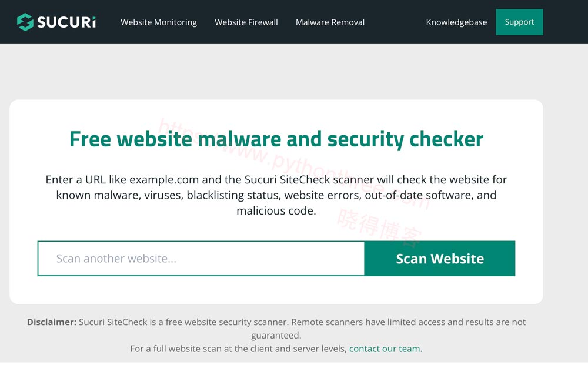
Task: Open the Knowledgebase link
Action: [x=456, y=22]
